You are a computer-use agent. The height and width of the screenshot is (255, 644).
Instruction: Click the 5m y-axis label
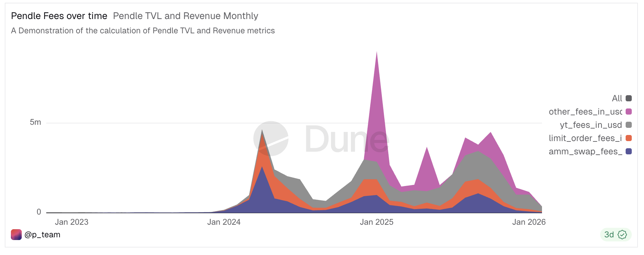[x=35, y=122]
